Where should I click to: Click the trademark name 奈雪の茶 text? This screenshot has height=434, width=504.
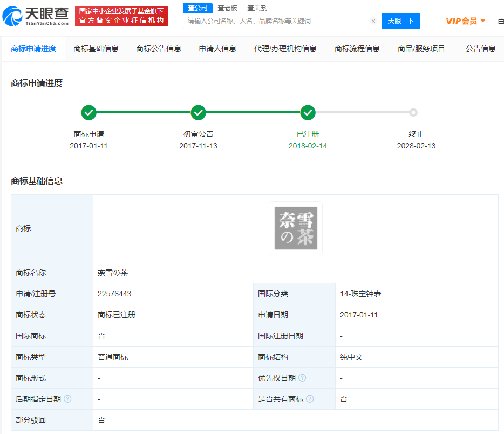click(113, 273)
